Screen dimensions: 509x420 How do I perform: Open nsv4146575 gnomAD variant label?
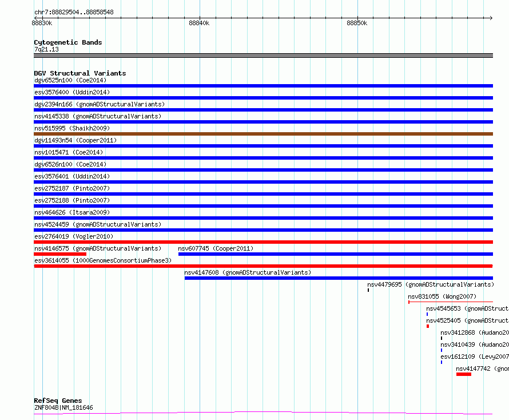click(98, 248)
